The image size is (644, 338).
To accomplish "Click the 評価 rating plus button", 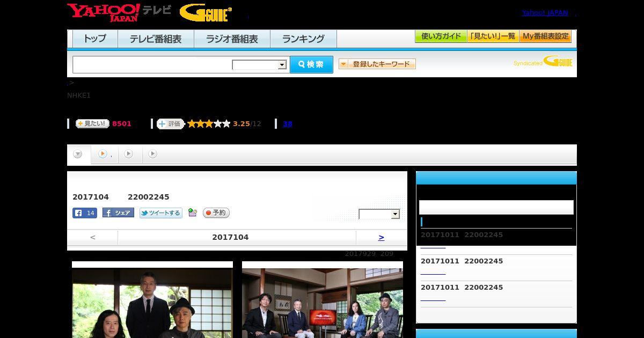I will point(170,124).
